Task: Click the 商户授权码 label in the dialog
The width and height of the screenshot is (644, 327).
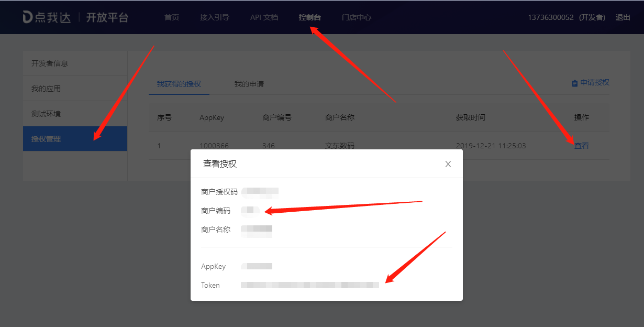Action: click(x=219, y=192)
